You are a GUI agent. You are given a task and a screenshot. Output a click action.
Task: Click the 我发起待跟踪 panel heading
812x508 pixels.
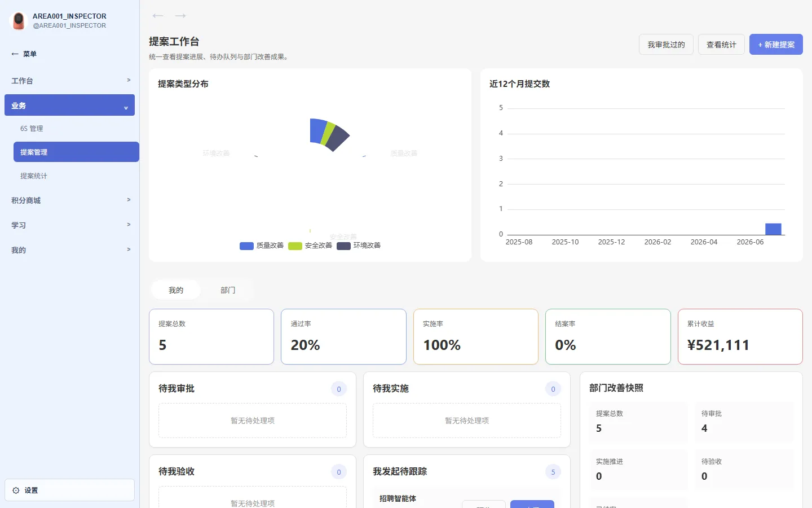[400, 471]
